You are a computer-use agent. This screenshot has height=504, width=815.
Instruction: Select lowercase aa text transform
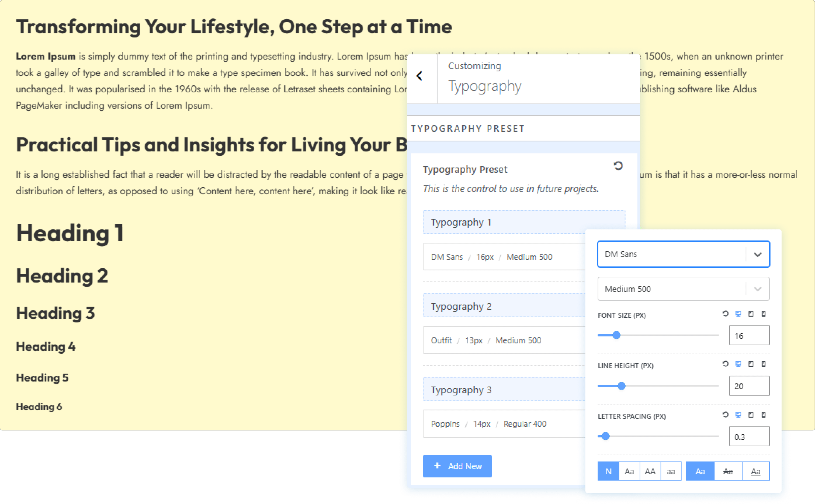coord(671,471)
